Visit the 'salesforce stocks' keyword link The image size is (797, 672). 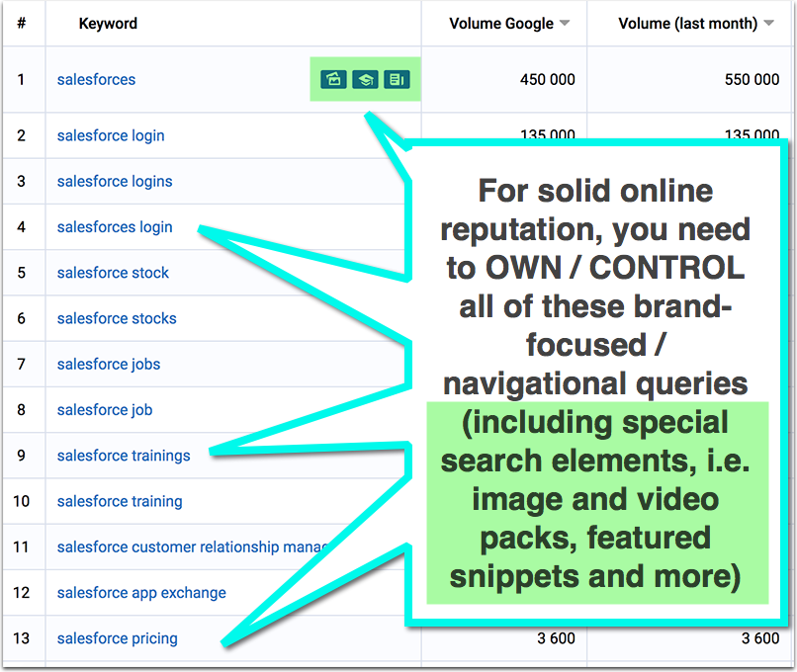pyautogui.click(x=117, y=318)
